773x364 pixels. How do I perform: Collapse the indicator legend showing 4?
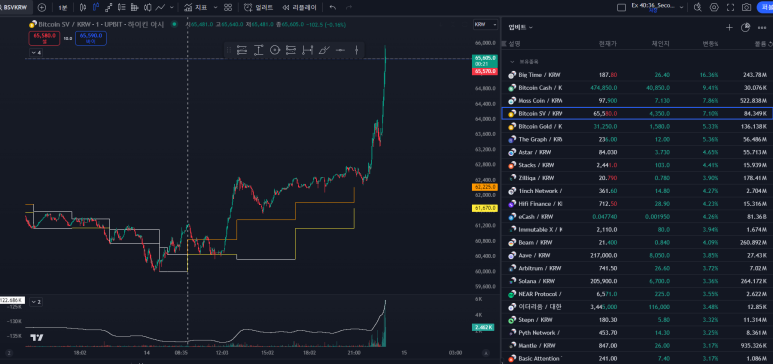pos(36,52)
